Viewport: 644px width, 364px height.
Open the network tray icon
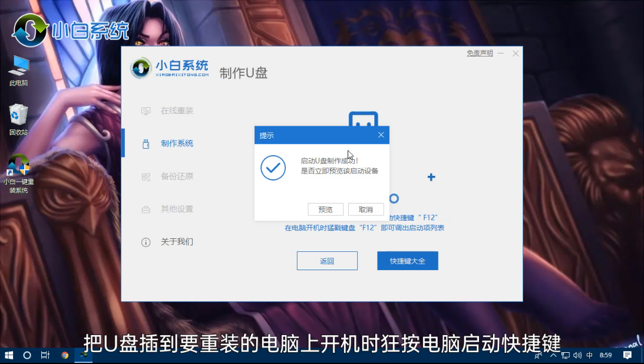[566, 355]
